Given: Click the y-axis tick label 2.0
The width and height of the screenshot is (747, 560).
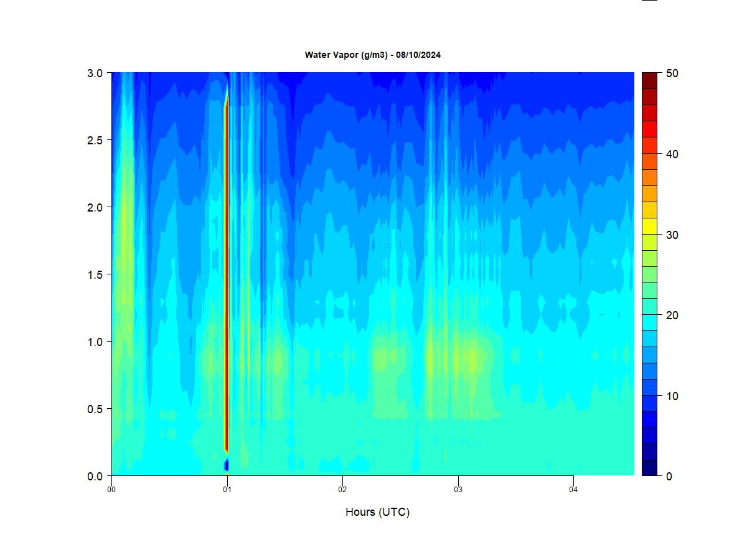Looking at the screenshot, I should coord(95,207).
